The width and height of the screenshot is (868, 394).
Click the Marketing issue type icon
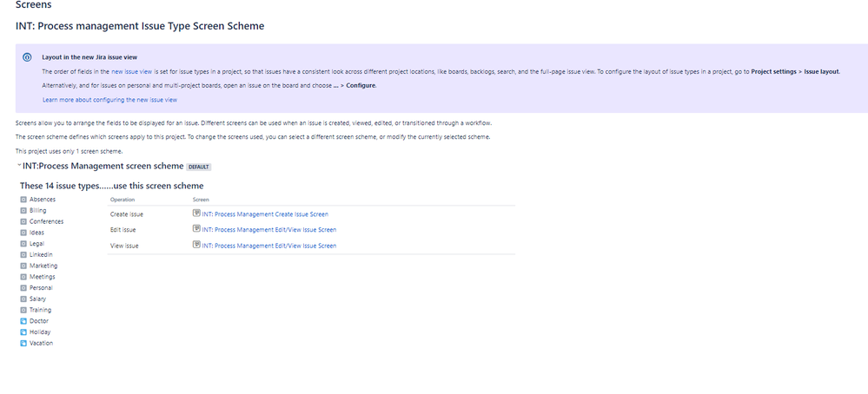point(23,266)
